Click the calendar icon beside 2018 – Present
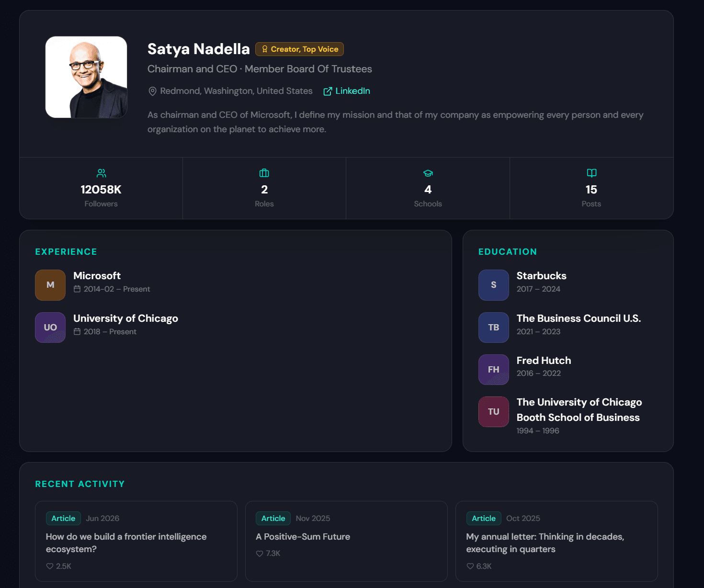Viewport: 704px width, 588px height. 77,332
